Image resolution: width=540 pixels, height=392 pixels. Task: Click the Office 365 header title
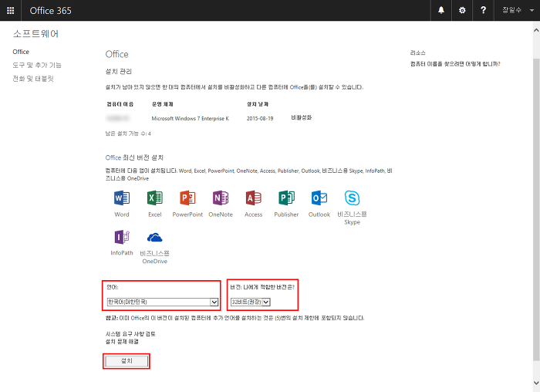click(x=50, y=10)
